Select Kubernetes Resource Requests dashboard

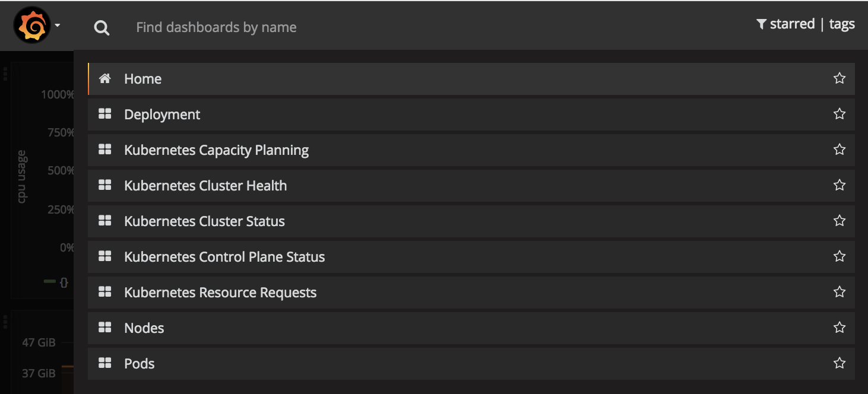point(220,293)
